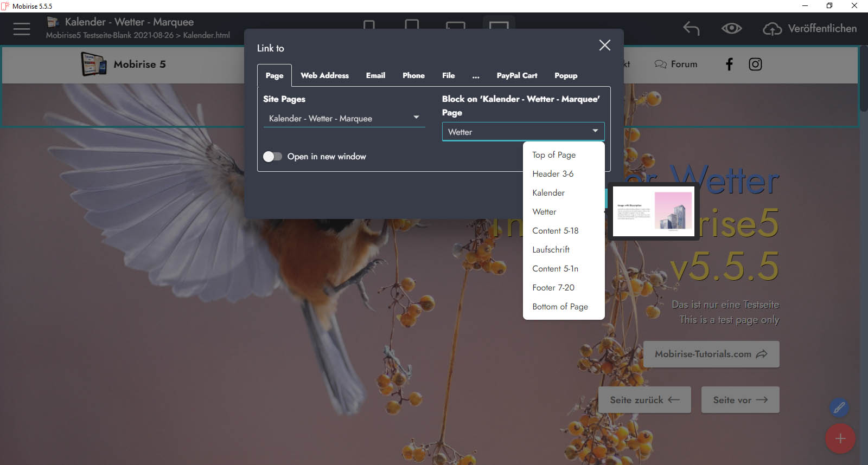Click the v5.5.5 heading text

click(724, 266)
